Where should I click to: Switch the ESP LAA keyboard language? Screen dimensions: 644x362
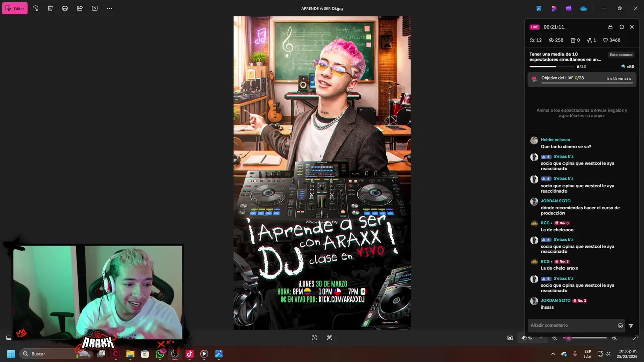[588, 354]
